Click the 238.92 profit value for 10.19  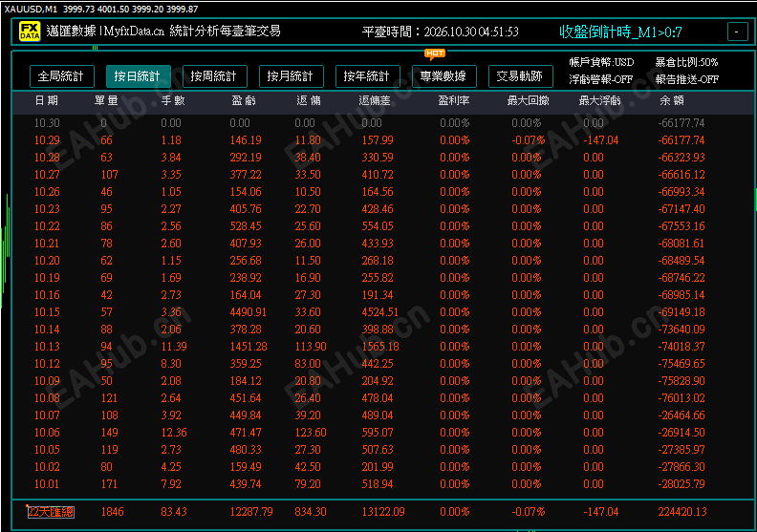pos(246,278)
